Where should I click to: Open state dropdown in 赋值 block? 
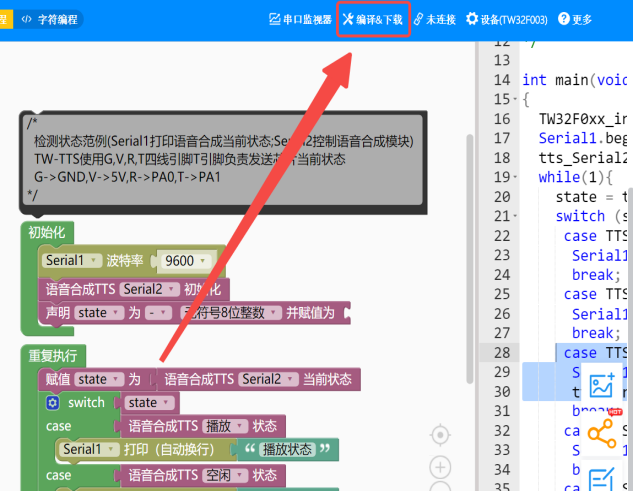[99, 379]
